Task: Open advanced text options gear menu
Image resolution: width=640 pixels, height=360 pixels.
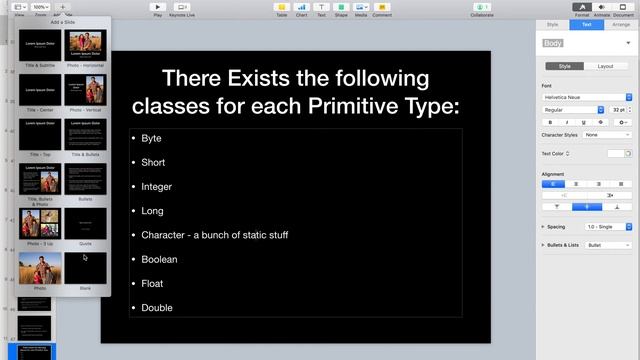Action: pyautogui.click(x=622, y=122)
